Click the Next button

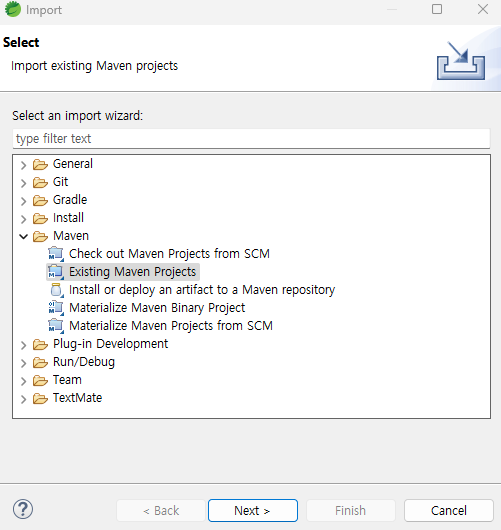253,510
